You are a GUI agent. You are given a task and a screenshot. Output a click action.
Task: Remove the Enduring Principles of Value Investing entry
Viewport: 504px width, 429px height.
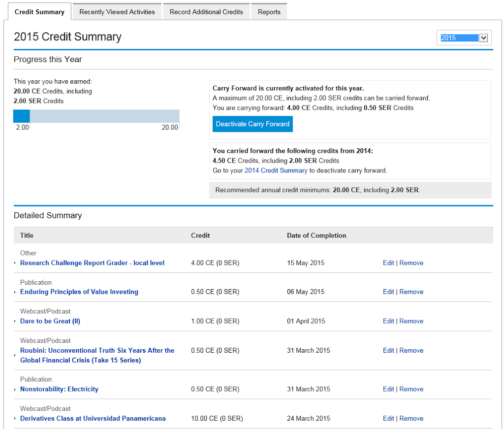click(x=411, y=292)
